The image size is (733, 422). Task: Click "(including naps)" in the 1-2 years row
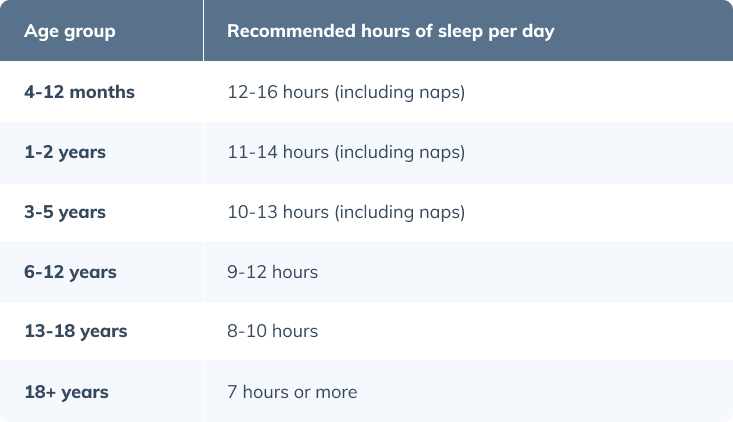[x=400, y=152]
